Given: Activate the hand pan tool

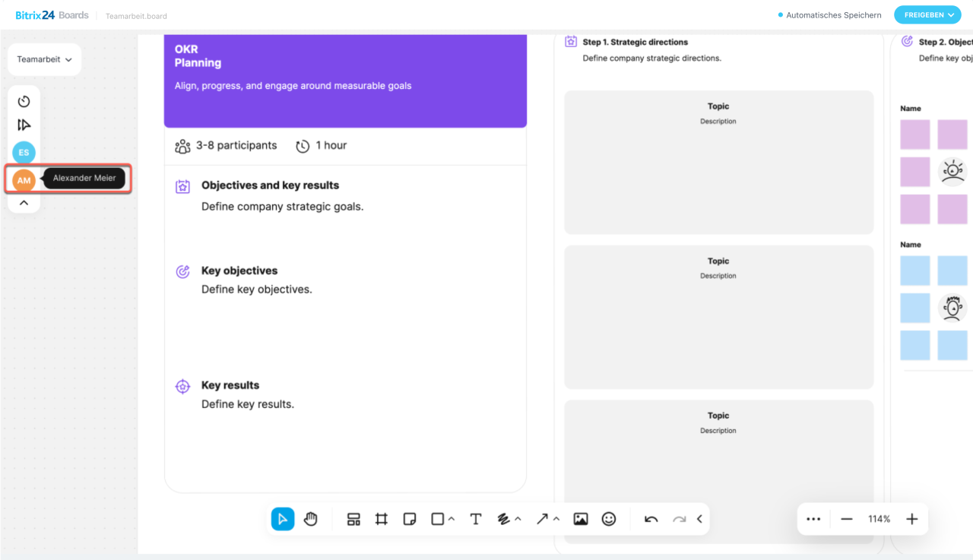Looking at the screenshot, I should pyautogui.click(x=311, y=519).
